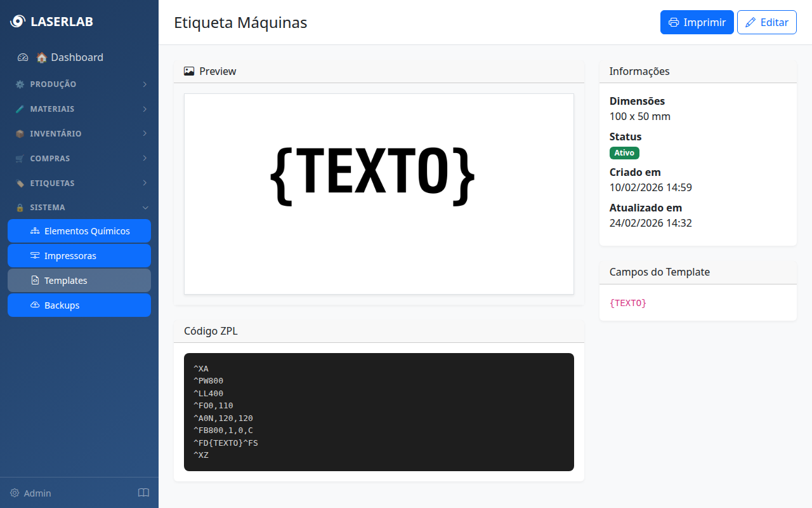Click the LaserLab logo icon
The width and height of the screenshot is (812, 508).
pos(18,22)
